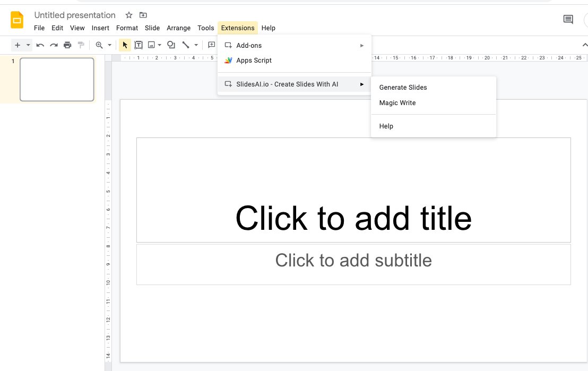Click the Zoom tool icon

tap(99, 45)
